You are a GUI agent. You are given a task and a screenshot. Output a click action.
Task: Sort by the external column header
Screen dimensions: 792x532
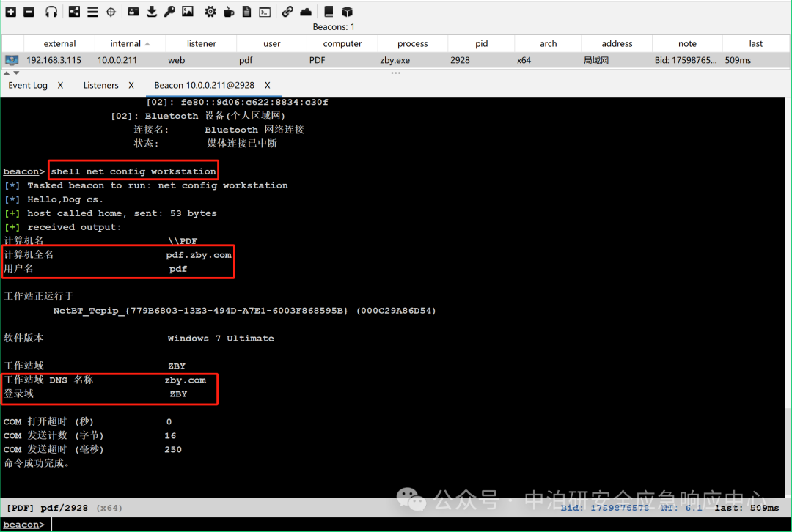[59, 43]
